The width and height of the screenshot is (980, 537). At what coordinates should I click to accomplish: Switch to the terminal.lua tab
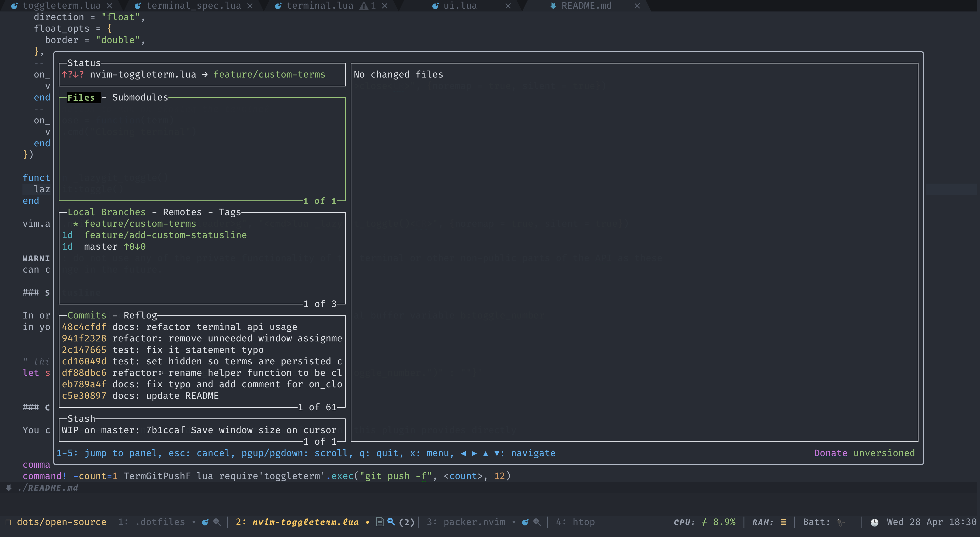pos(320,6)
